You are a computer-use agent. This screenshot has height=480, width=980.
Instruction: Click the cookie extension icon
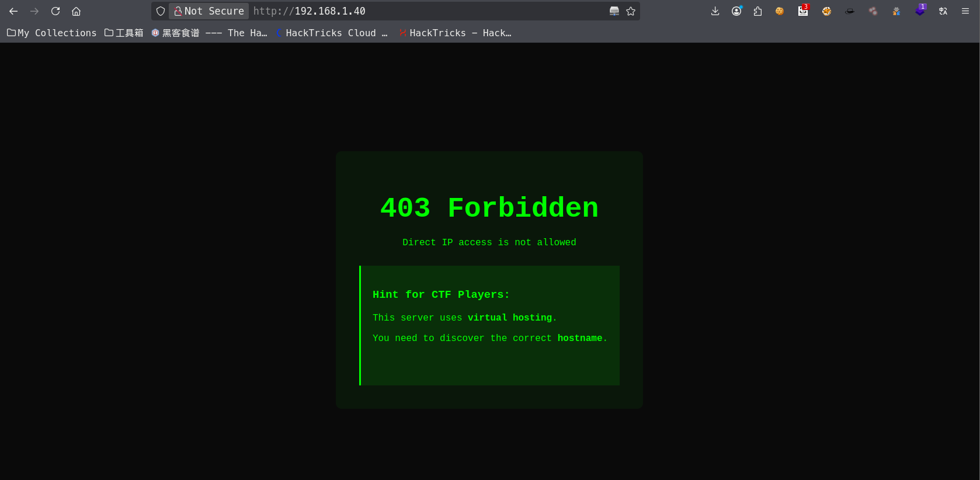(x=780, y=11)
